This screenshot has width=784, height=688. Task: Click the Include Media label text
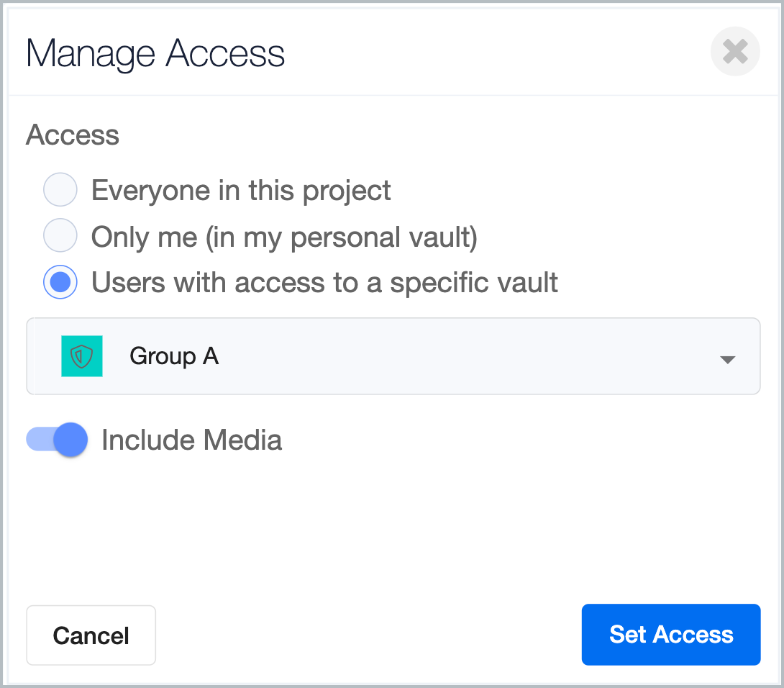pos(191,440)
